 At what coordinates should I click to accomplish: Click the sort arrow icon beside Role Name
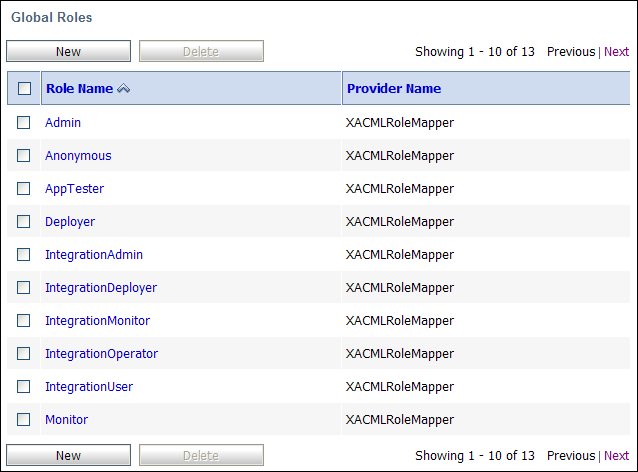[x=123, y=88]
